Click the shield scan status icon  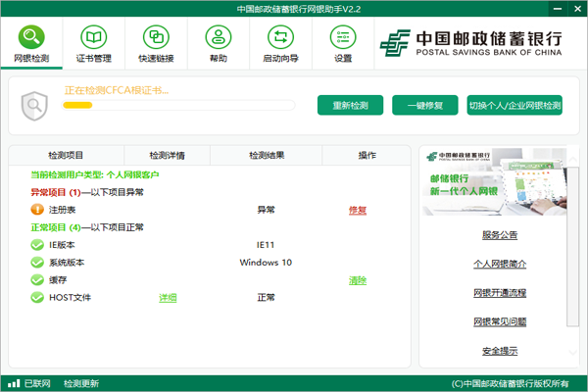click(x=35, y=103)
